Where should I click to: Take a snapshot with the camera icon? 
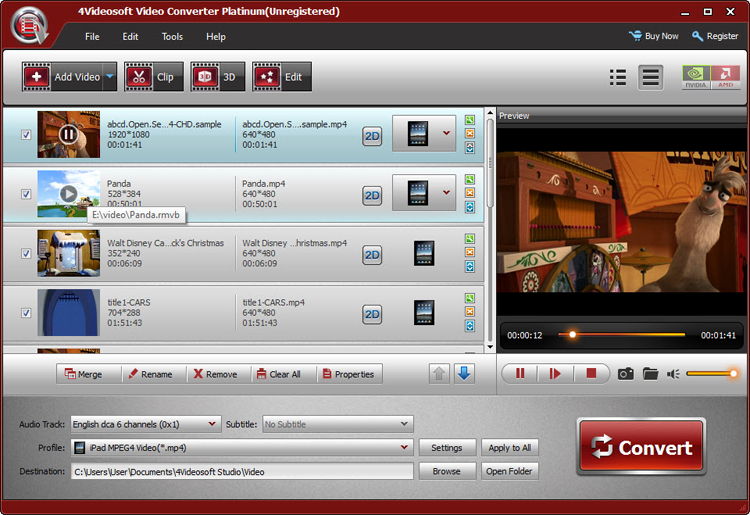625,373
